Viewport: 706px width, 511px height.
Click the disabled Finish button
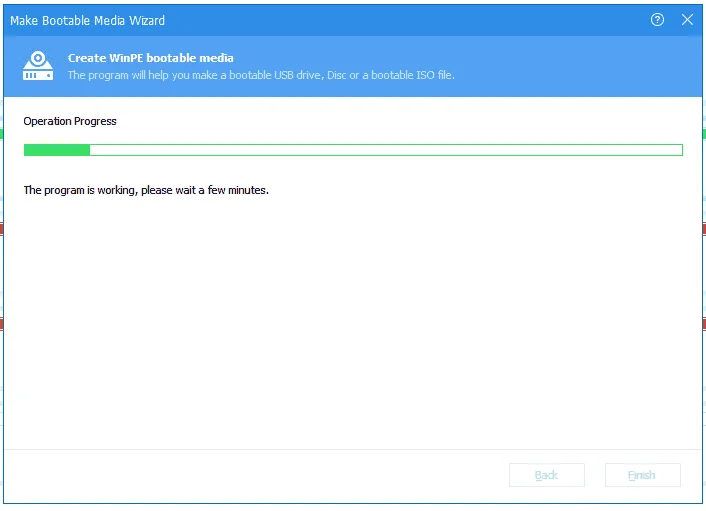(643, 475)
